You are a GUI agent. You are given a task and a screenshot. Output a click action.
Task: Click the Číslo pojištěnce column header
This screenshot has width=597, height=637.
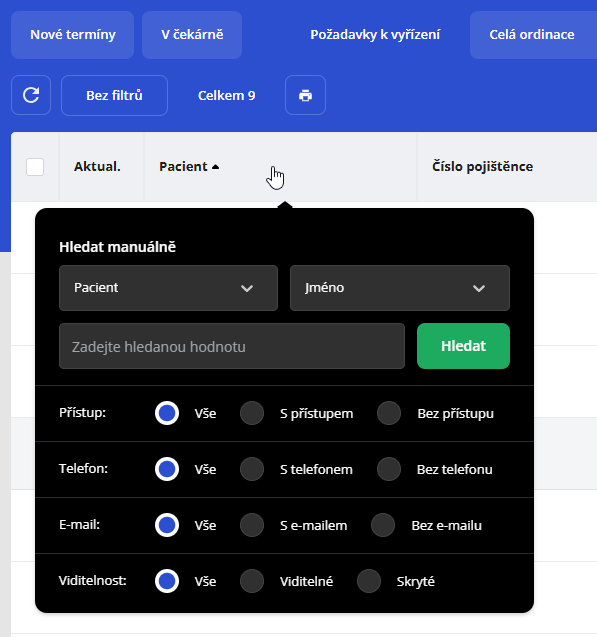point(482,167)
